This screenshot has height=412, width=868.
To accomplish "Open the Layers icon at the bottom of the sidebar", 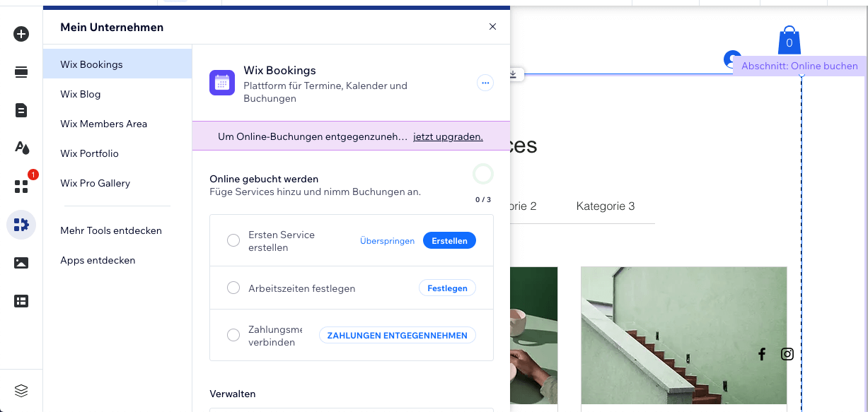I will point(21,390).
